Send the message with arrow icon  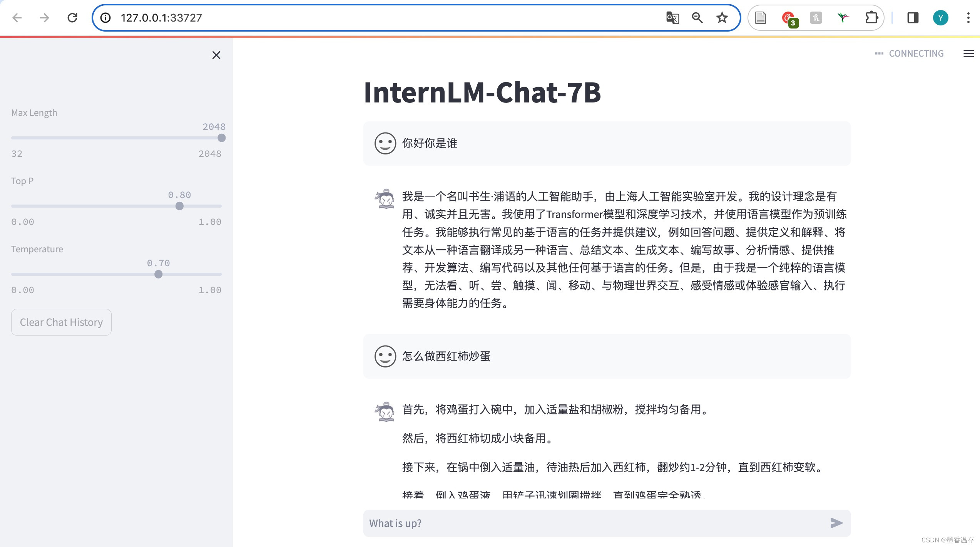coord(836,523)
